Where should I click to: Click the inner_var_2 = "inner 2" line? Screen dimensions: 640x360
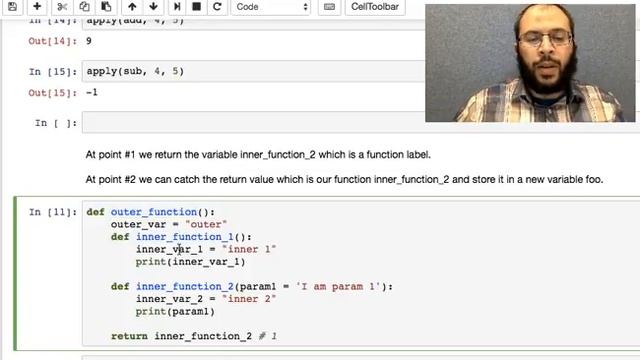(x=206, y=299)
